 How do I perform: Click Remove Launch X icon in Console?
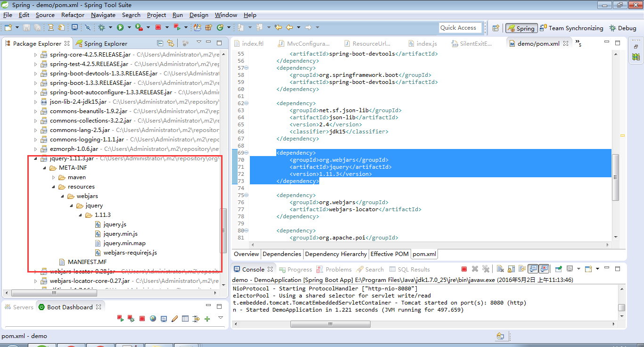click(475, 269)
